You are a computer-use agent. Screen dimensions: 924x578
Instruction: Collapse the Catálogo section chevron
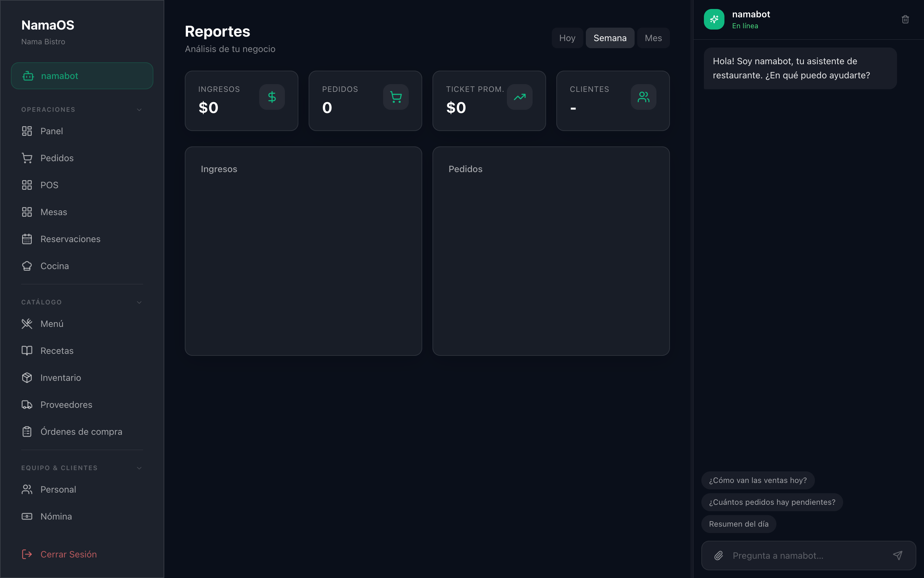[x=139, y=302]
